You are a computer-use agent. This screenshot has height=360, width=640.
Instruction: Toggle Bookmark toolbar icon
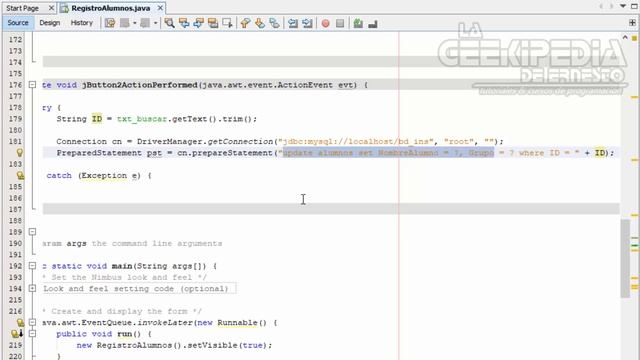pyautogui.click(x=274, y=23)
